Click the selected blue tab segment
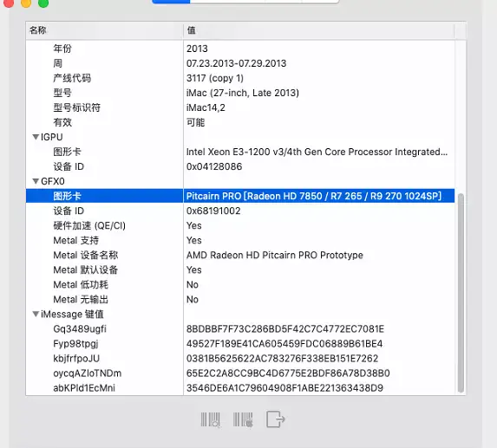The width and height of the screenshot is (497, 448). click(x=171, y=1)
